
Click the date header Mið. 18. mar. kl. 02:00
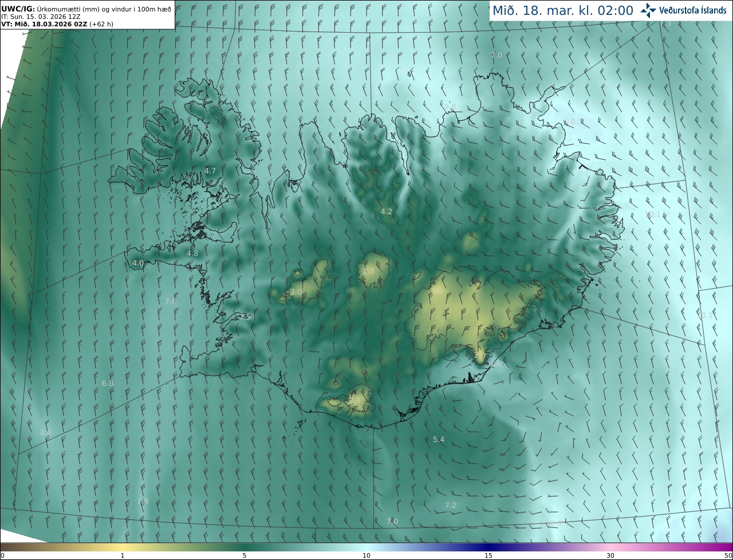(563, 10)
